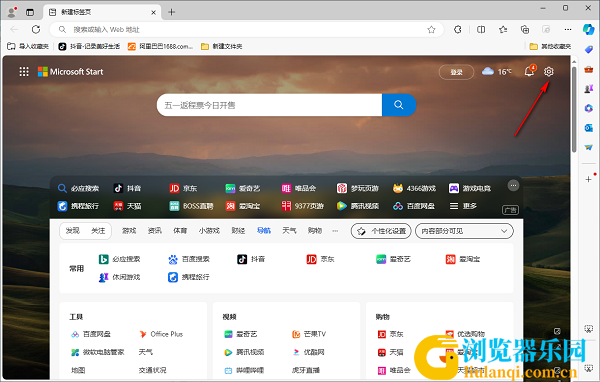Open the 交通状况 link
The width and height of the screenshot is (600, 382).
click(x=152, y=370)
